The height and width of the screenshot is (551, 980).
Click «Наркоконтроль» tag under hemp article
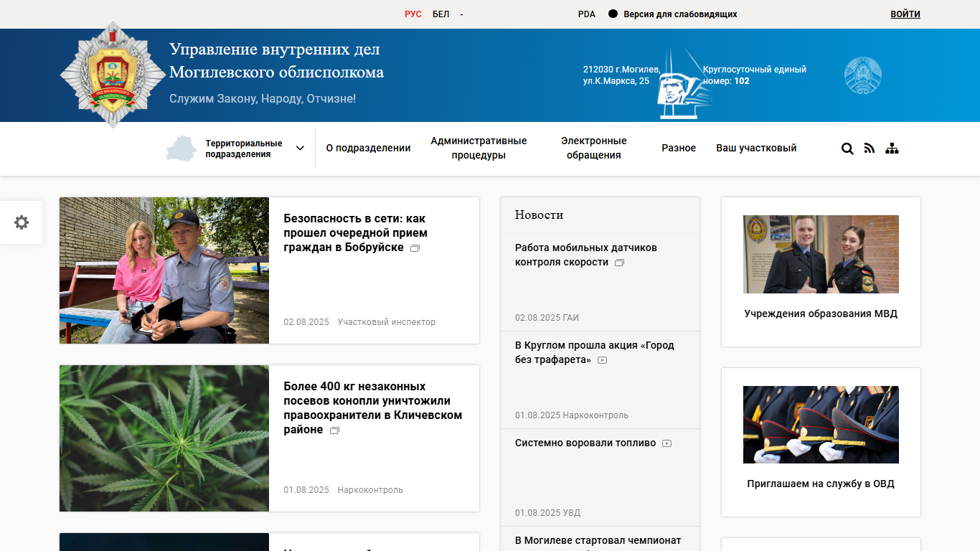point(370,490)
